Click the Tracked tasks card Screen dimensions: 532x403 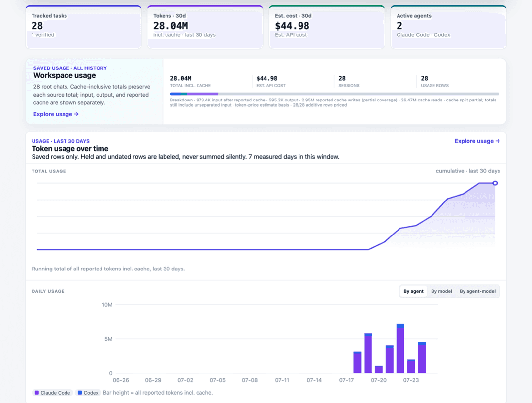point(83,27)
